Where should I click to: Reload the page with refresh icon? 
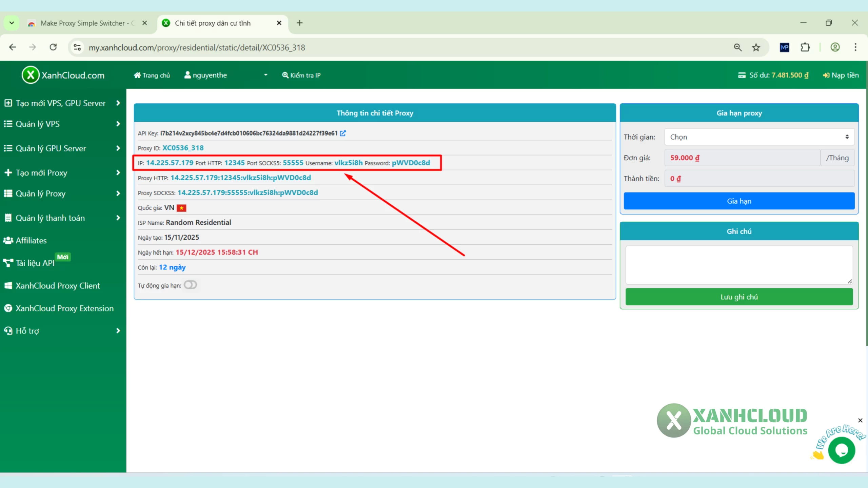click(53, 47)
